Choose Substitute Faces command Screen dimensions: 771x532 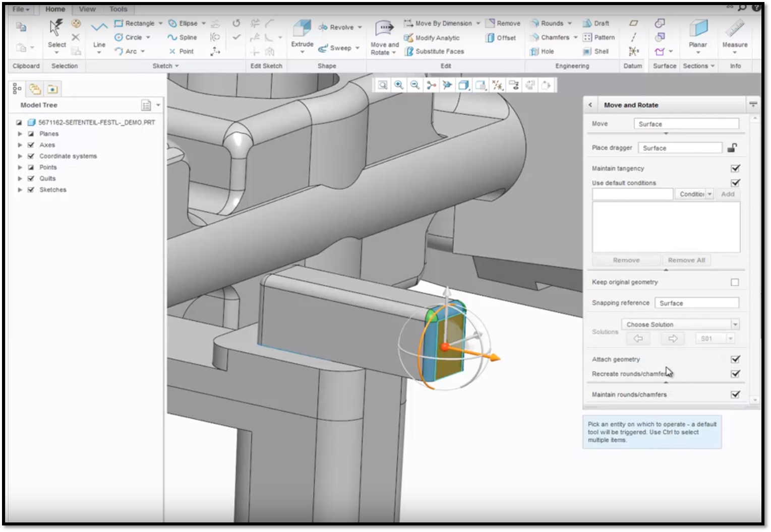click(434, 51)
